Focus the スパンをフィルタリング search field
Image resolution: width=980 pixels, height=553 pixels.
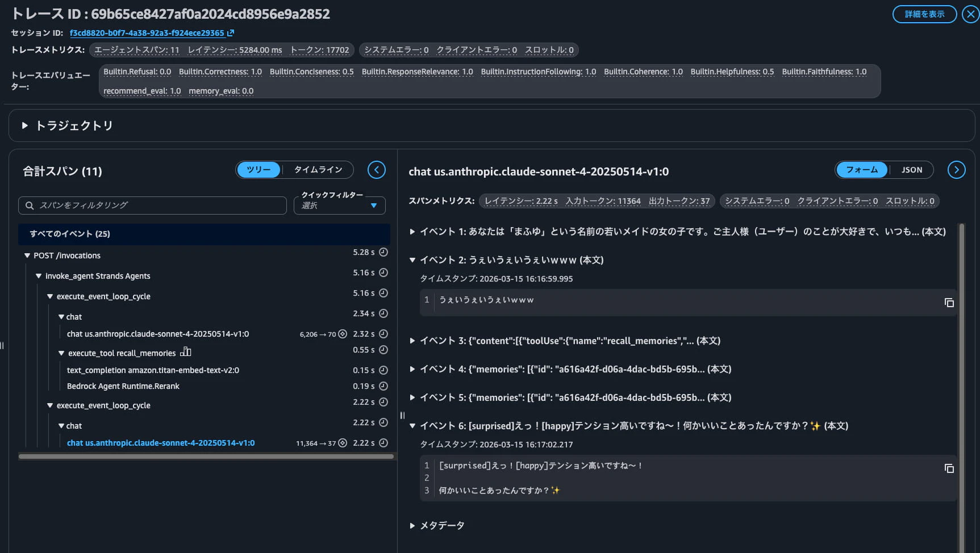[x=152, y=206]
